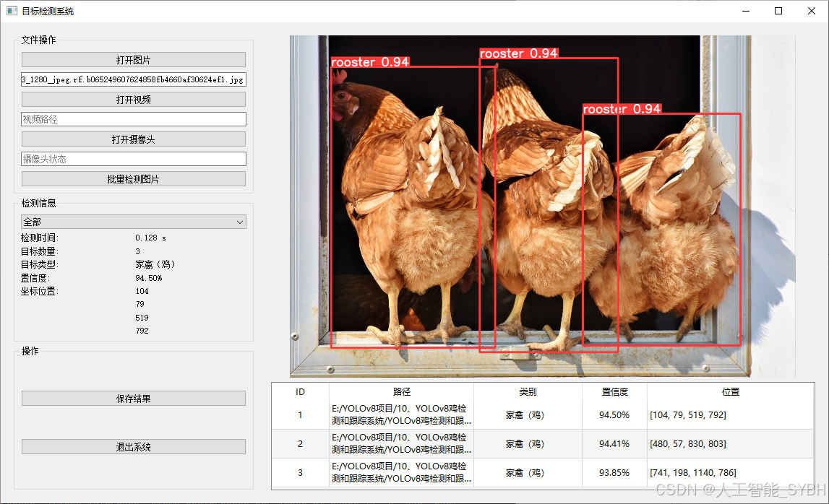Select the 置信度 column header
This screenshot has height=504, width=829.
[614, 391]
